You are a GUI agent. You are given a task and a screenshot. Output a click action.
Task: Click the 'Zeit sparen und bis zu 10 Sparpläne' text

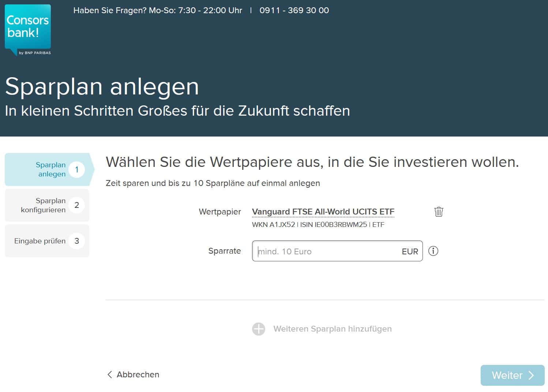click(x=213, y=183)
